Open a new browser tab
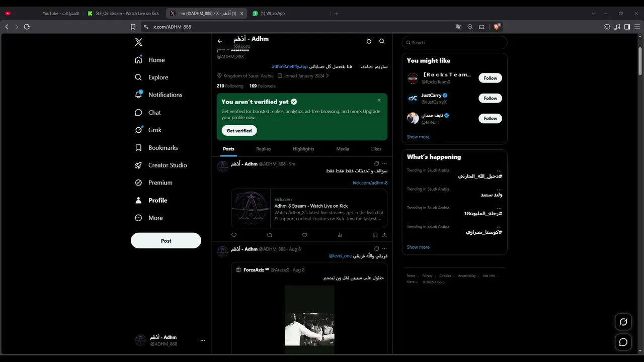The image size is (644, 362). [x=337, y=14]
